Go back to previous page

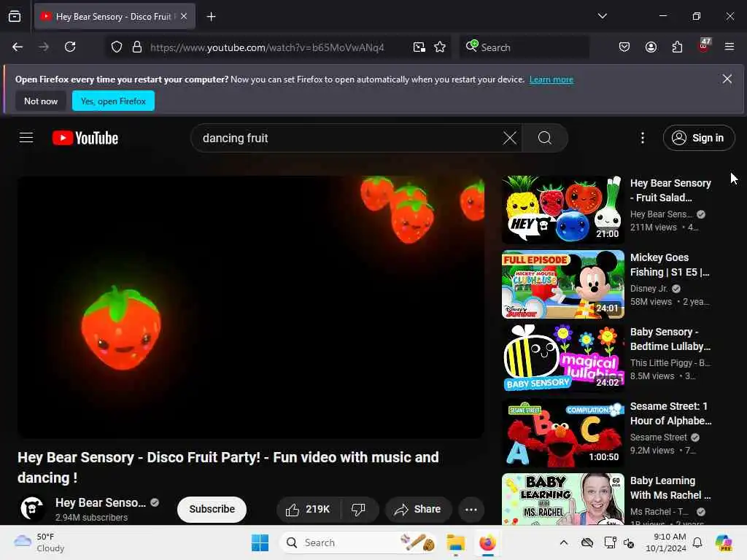(x=18, y=47)
